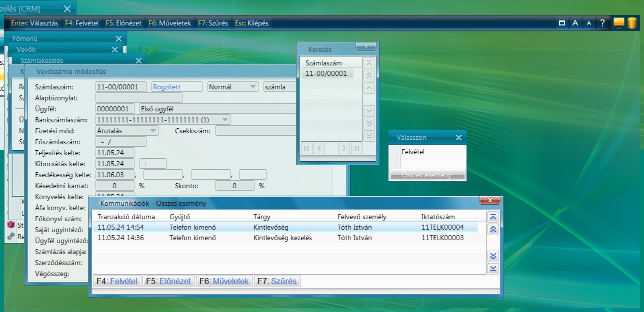Click the Késedelmi kamat percentage field
This screenshot has height=312, width=644.
[x=114, y=186]
